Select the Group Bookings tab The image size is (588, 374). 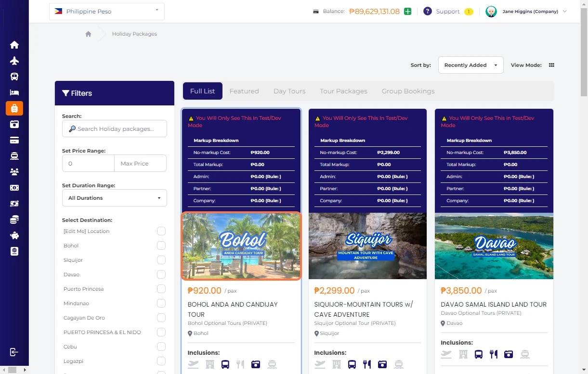[408, 91]
